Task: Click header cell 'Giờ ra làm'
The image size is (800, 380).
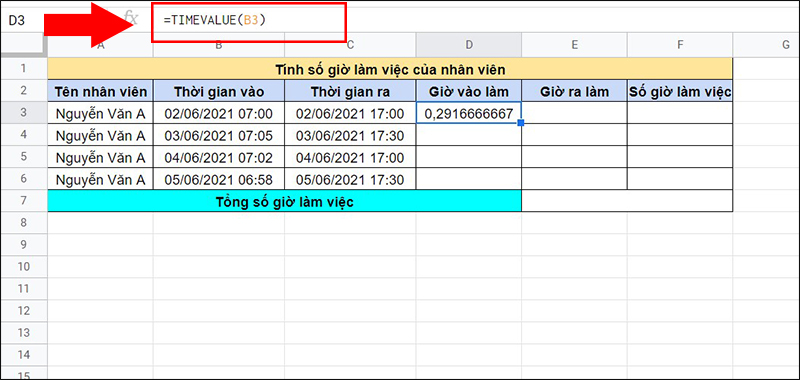Action: (x=574, y=91)
